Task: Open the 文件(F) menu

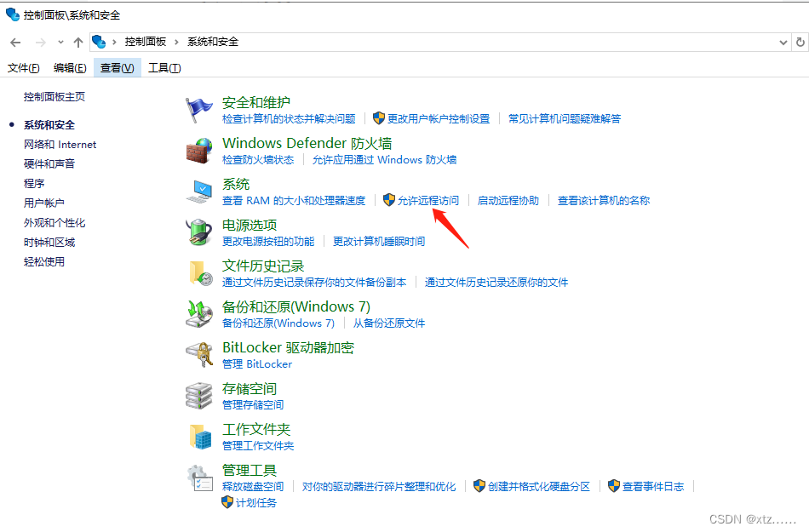Action: (24, 68)
